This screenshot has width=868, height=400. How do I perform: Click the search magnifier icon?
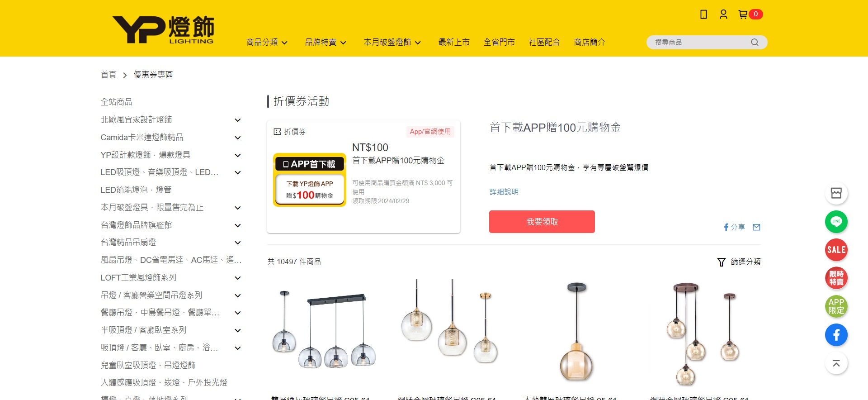[x=755, y=42]
